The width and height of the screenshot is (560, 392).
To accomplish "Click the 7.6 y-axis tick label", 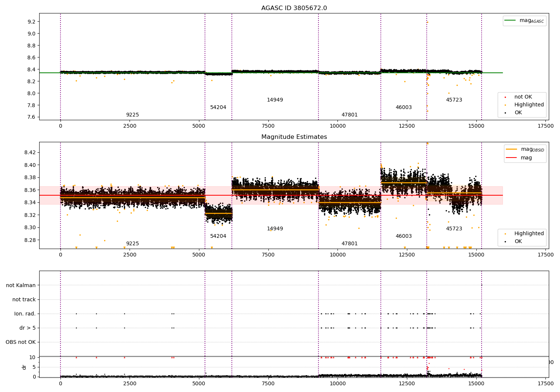I will [31, 117].
